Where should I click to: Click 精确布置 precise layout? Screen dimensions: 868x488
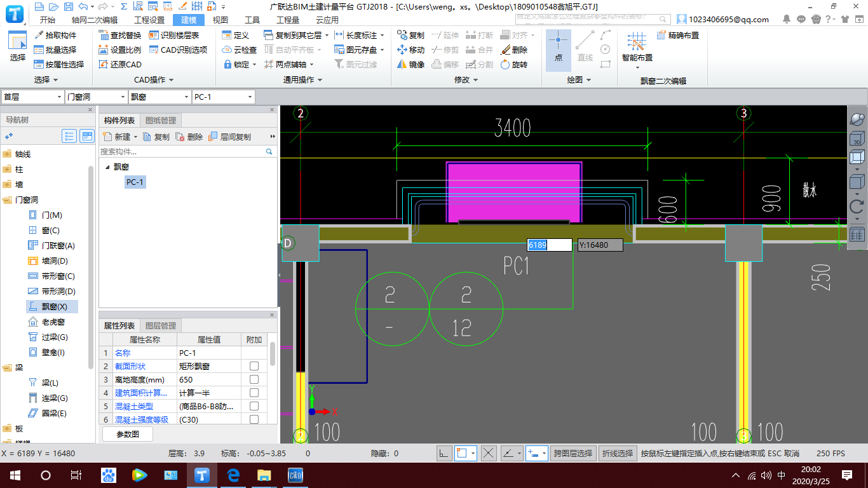pos(678,35)
